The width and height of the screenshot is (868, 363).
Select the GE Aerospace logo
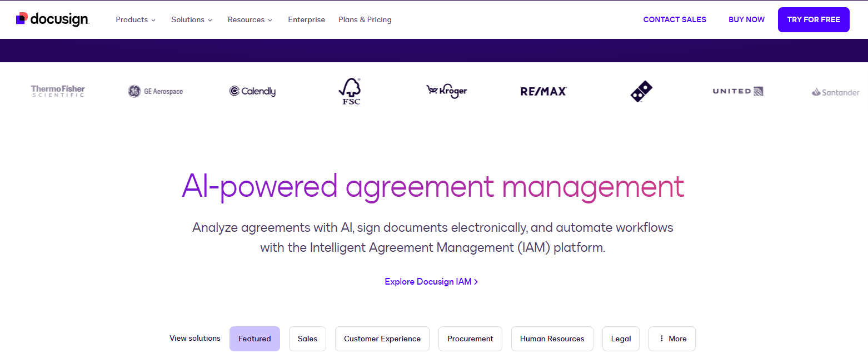click(x=155, y=91)
